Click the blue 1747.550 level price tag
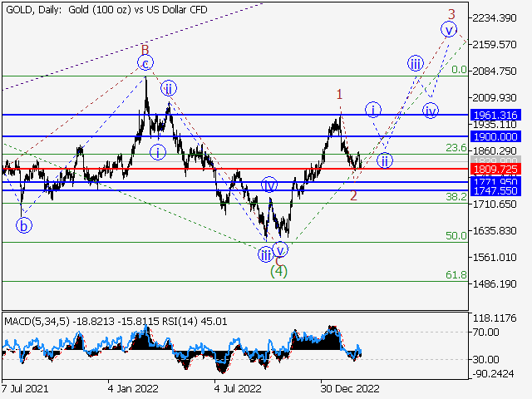 pyautogui.click(x=495, y=190)
